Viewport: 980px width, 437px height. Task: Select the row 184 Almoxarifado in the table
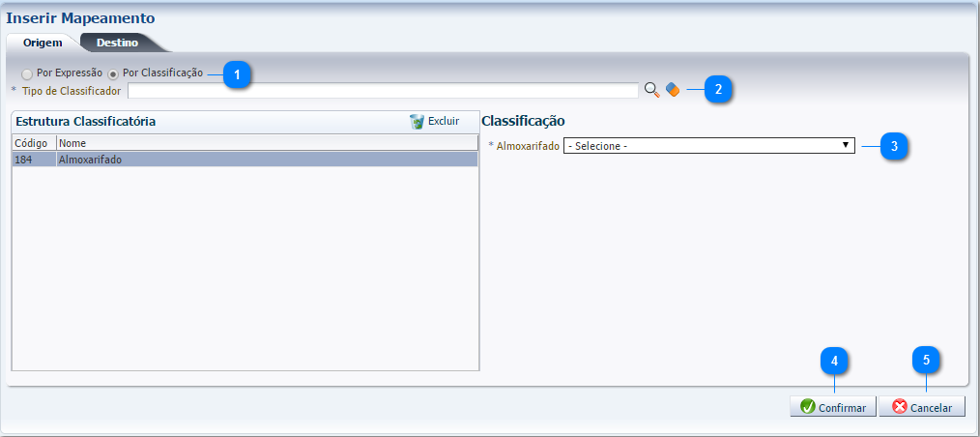245,160
